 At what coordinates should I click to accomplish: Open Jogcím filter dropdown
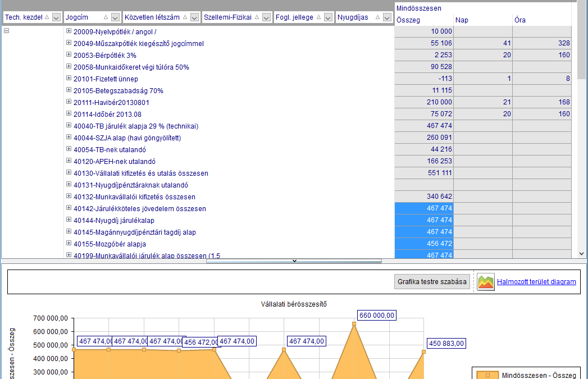116,17
